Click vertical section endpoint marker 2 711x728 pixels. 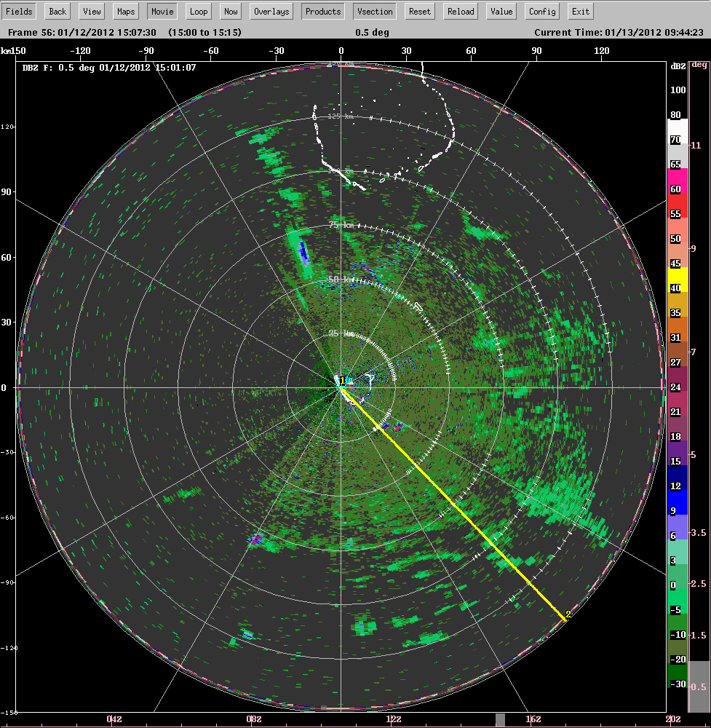click(x=568, y=614)
